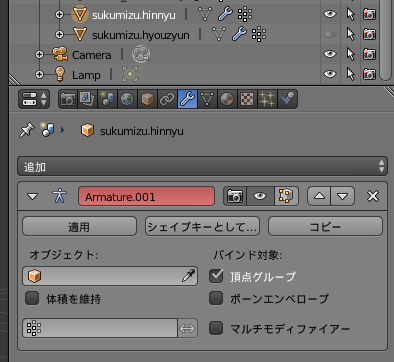The image size is (394, 362).
Task: Open the Render Layers properties tab
Action: click(x=87, y=99)
